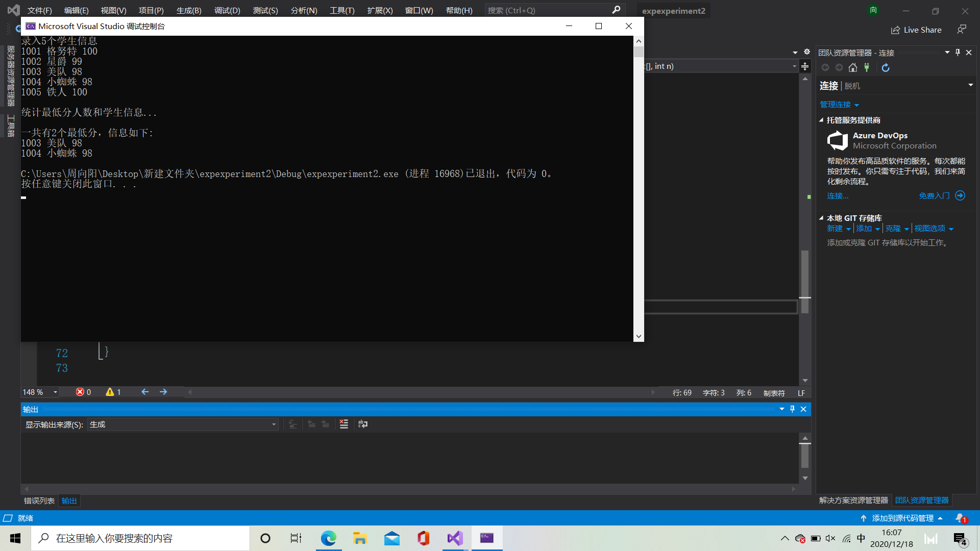Viewport: 980px width, 551px height.
Task: Click the 管理连接 link
Action: click(836, 105)
